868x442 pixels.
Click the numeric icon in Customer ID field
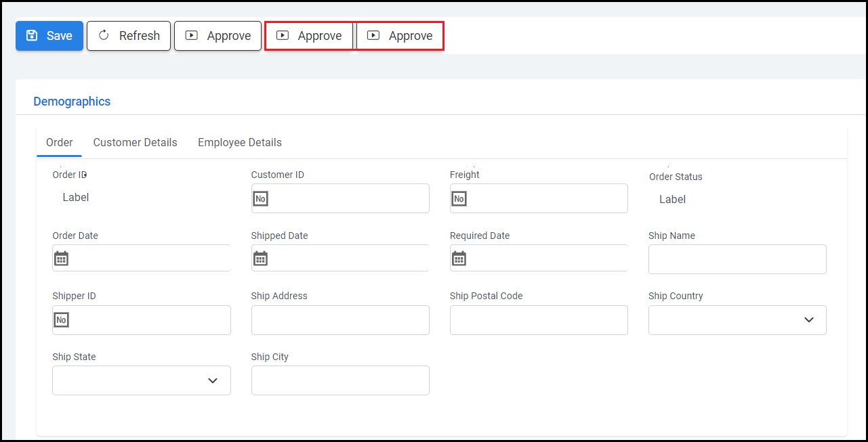pos(260,198)
